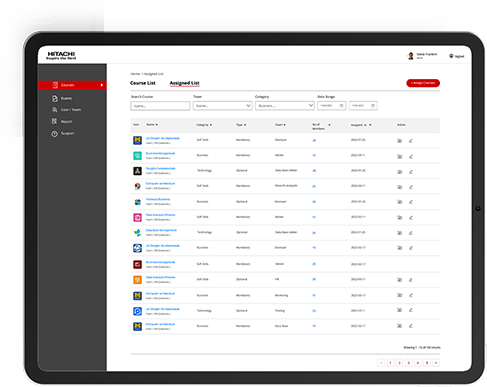Open the Design Fundamentals course link
This screenshot has height=387, width=487.
pyautogui.click(x=161, y=169)
